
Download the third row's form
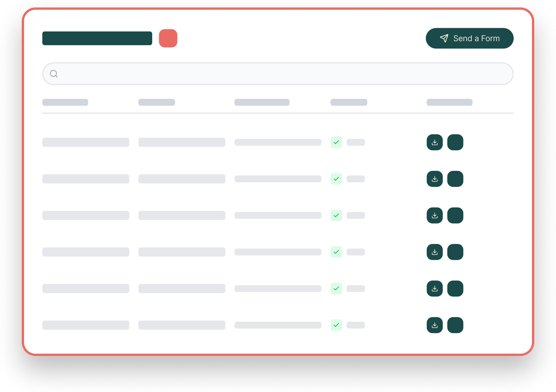[x=435, y=215]
